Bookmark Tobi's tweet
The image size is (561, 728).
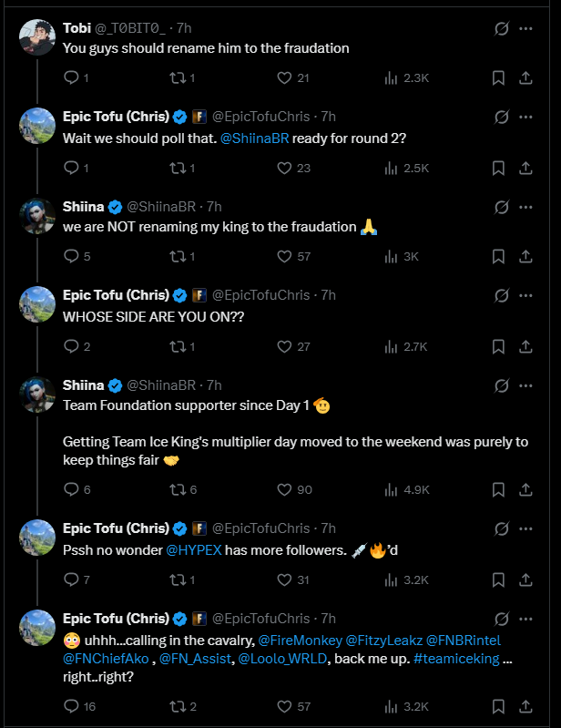498,79
